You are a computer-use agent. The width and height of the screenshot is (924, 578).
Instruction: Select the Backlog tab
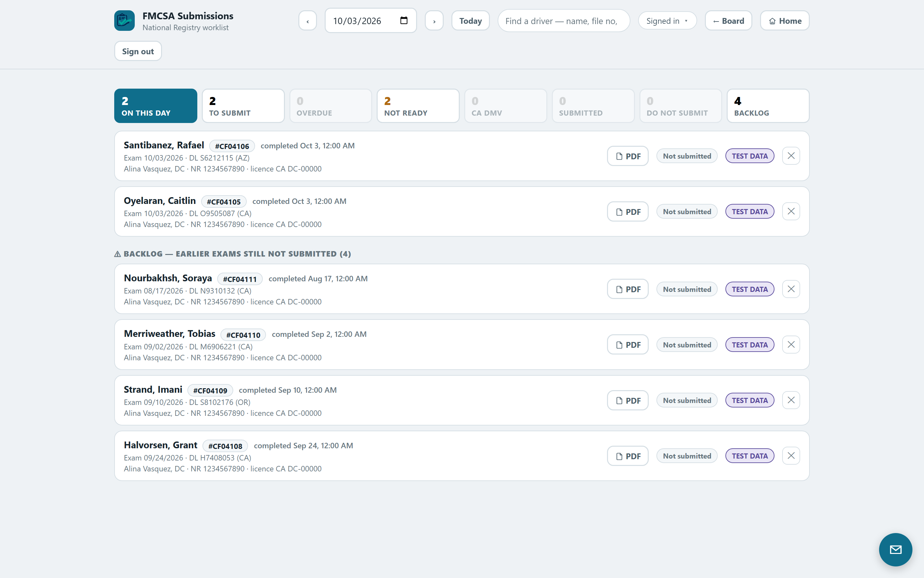tap(768, 106)
